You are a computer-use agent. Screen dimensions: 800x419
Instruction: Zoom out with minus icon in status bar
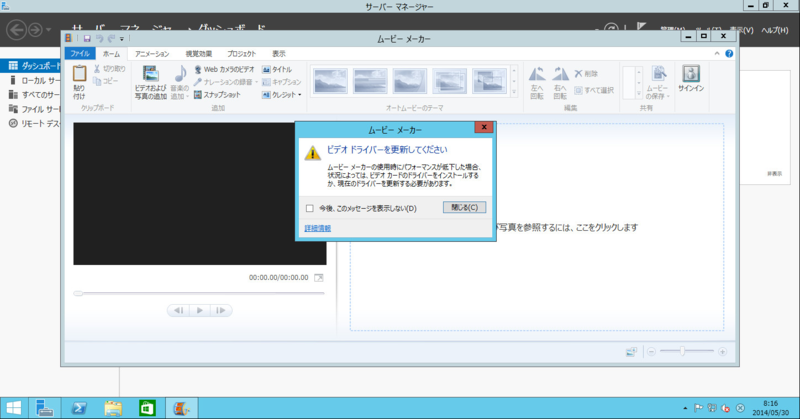click(651, 352)
